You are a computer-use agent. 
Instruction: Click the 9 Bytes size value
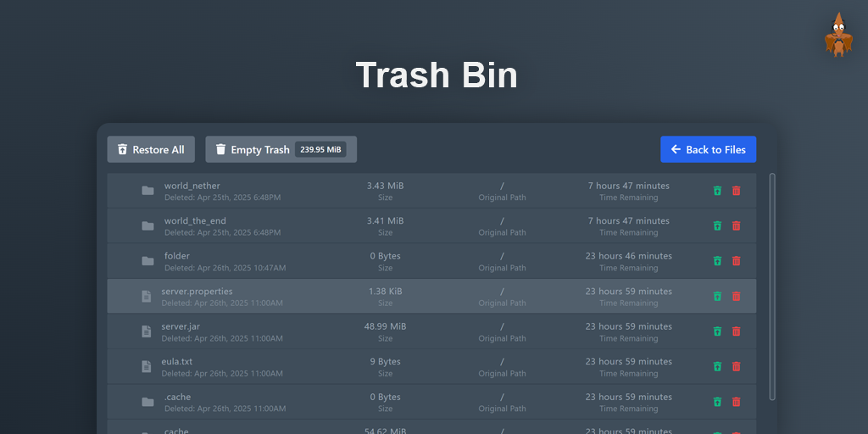coord(386,361)
